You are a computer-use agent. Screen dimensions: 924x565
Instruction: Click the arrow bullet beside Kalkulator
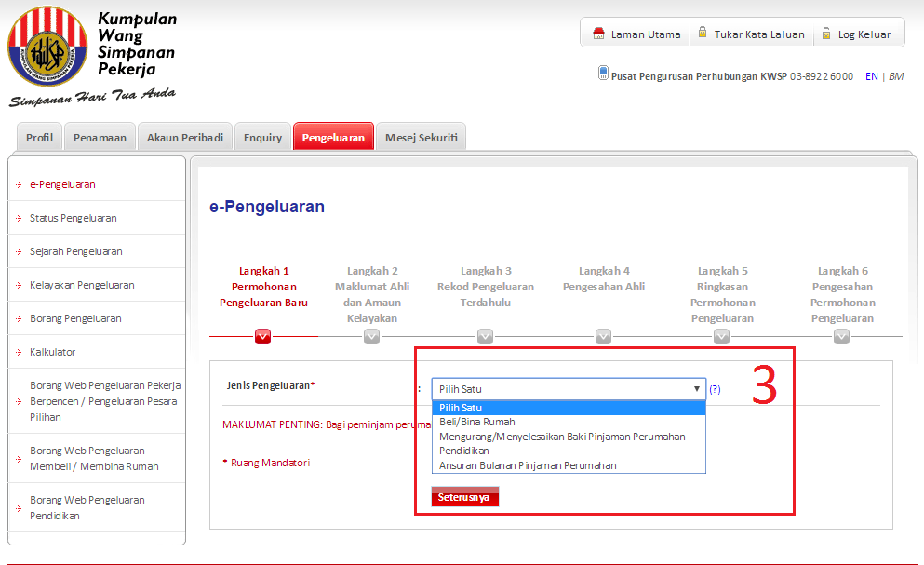pos(19,352)
